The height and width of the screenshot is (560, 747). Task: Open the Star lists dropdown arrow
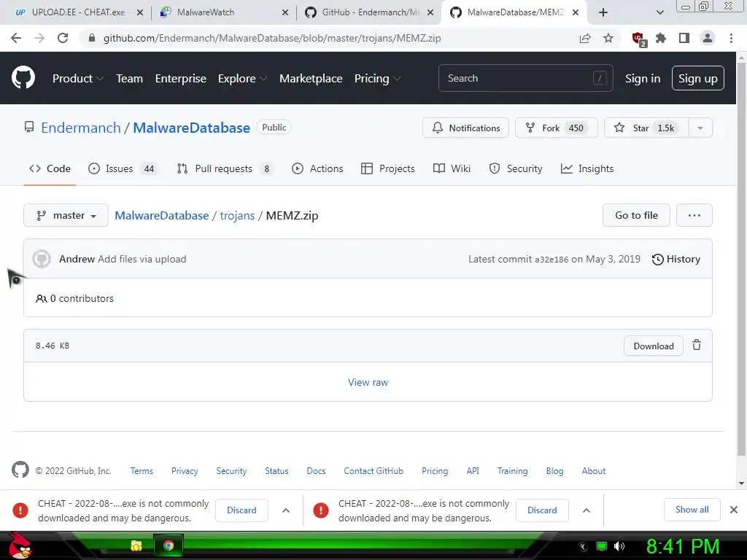coord(700,128)
